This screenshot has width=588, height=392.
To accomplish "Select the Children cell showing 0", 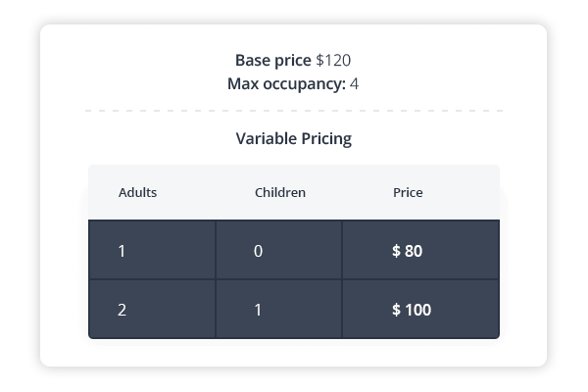I will click(278, 251).
